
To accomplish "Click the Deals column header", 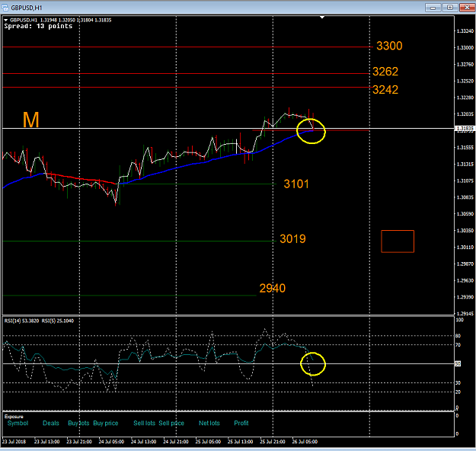I will pyautogui.click(x=51, y=423).
